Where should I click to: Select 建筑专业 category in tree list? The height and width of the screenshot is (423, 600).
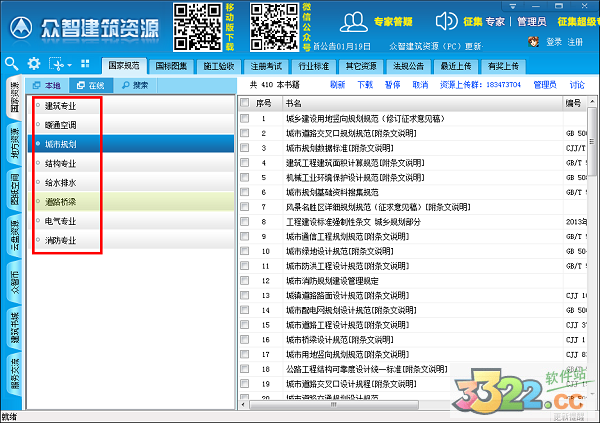point(60,104)
